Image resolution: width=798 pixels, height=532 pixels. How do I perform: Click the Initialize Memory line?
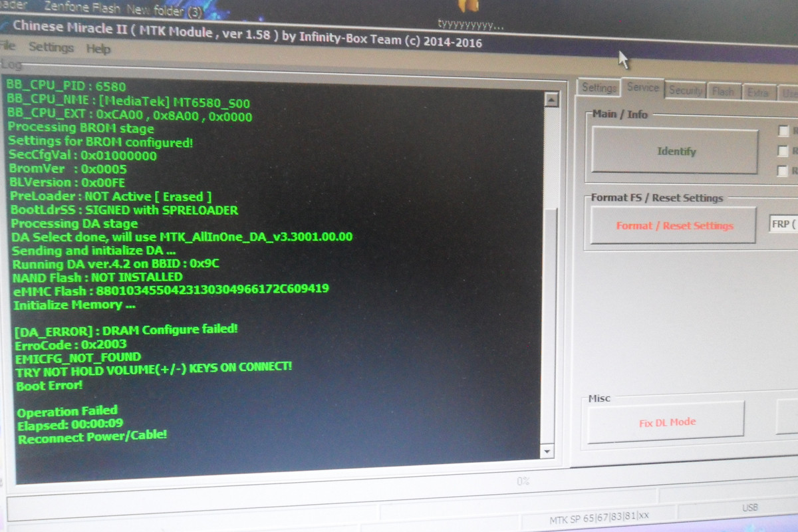[74, 305]
